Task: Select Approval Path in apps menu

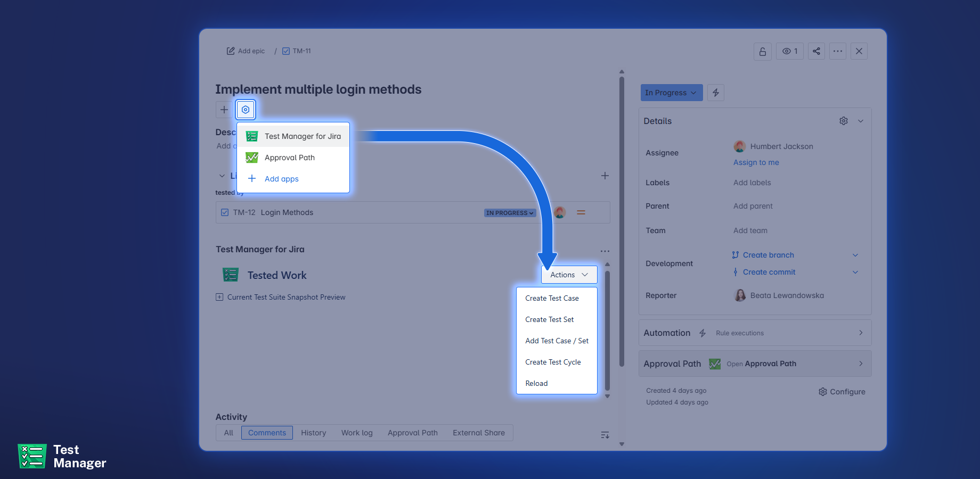Action: [293, 158]
